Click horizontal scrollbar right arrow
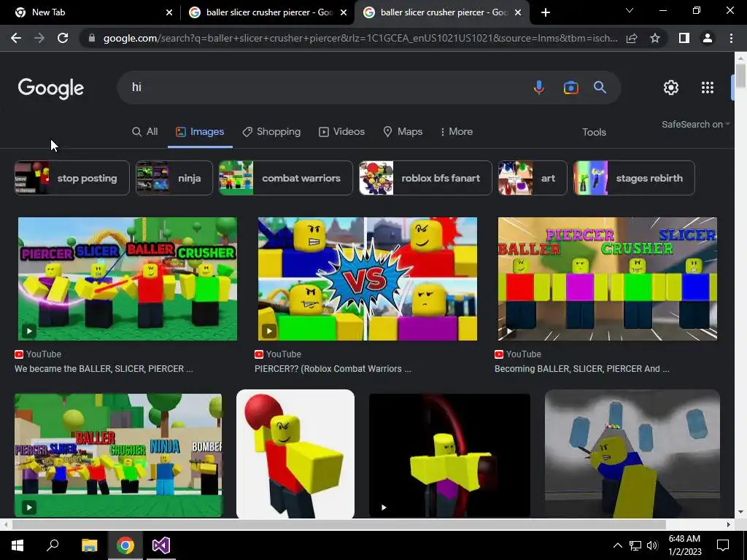Screen dimensions: 747x560 coord(729,525)
